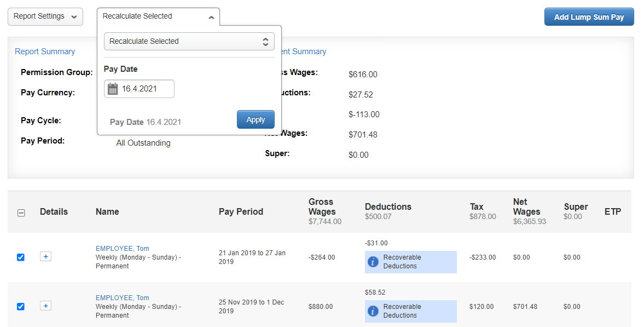Click info icon in second Recoverable Deductions badge
The width and height of the screenshot is (644, 327).
373,311
